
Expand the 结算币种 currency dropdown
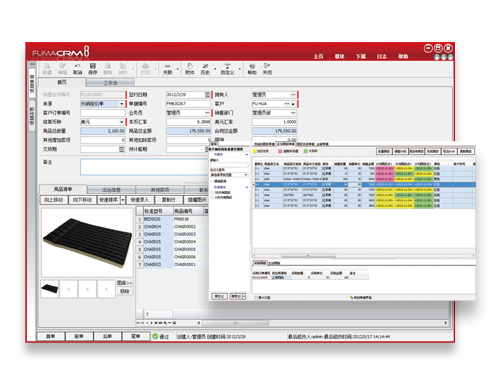(122, 122)
